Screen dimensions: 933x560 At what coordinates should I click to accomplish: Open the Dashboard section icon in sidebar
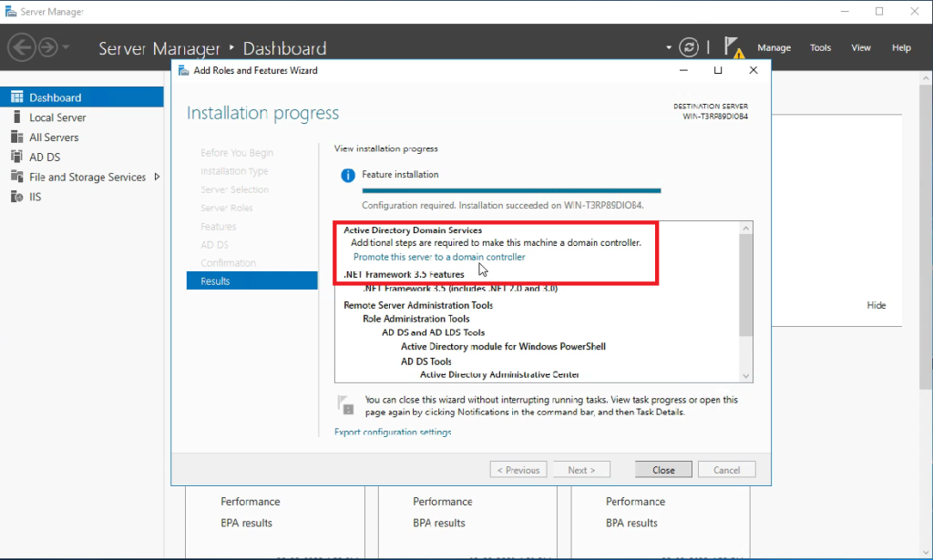[15, 97]
